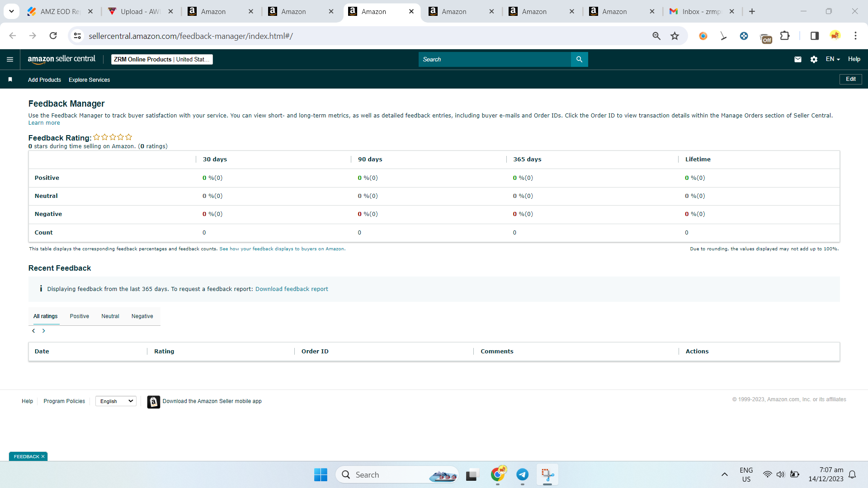The height and width of the screenshot is (488, 868).
Task: Bookmark this page with the star
Action: 675,36
